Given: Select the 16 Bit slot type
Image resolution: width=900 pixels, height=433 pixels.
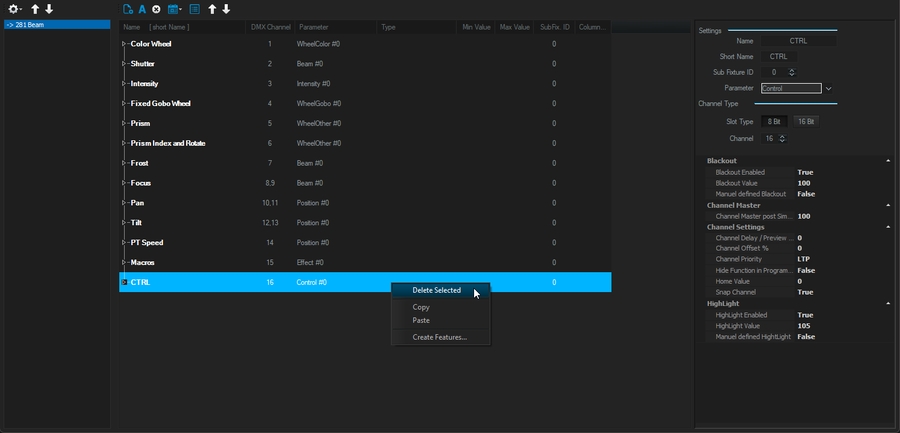Looking at the screenshot, I should click(806, 121).
